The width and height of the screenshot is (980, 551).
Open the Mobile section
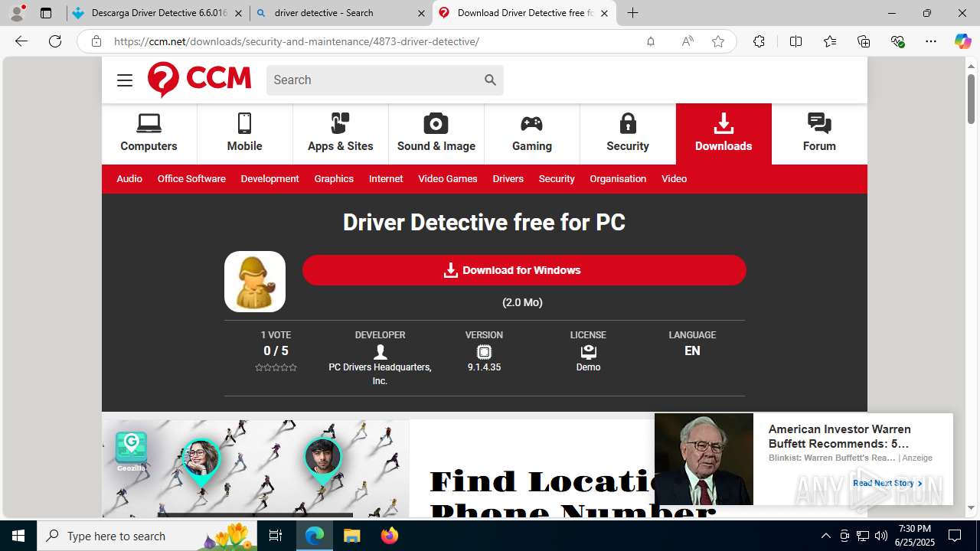click(244, 133)
